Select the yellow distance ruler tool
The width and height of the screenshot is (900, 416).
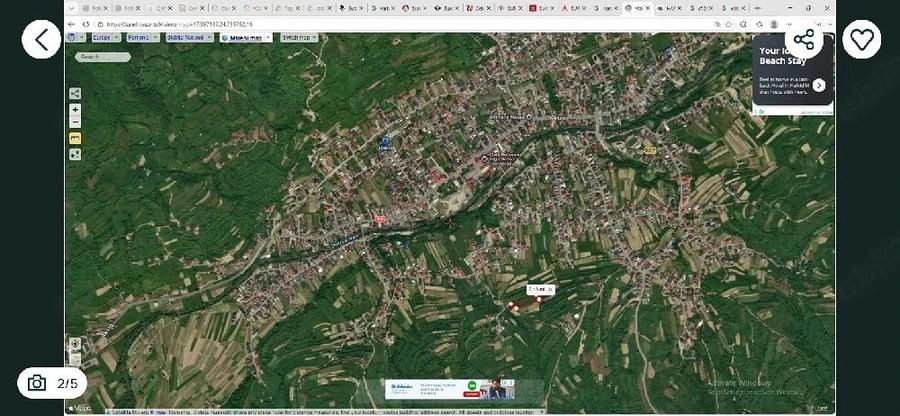(x=75, y=138)
